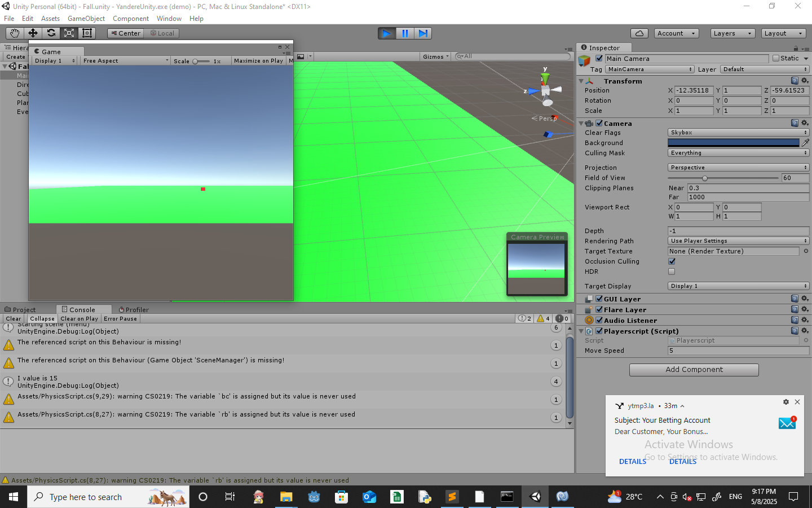Enable the HDR checkbox
The height and width of the screenshot is (508, 812).
(672, 271)
